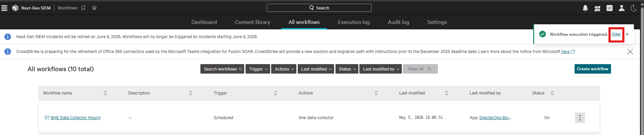Sort by Actions column

coord(376,93)
